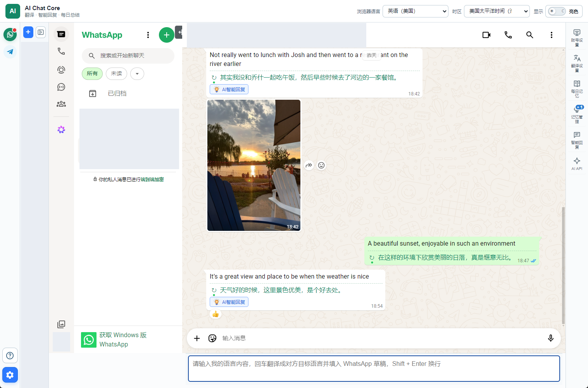Forward the sunset photo message
Viewport: 588px width, 388px height.
click(309, 165)
